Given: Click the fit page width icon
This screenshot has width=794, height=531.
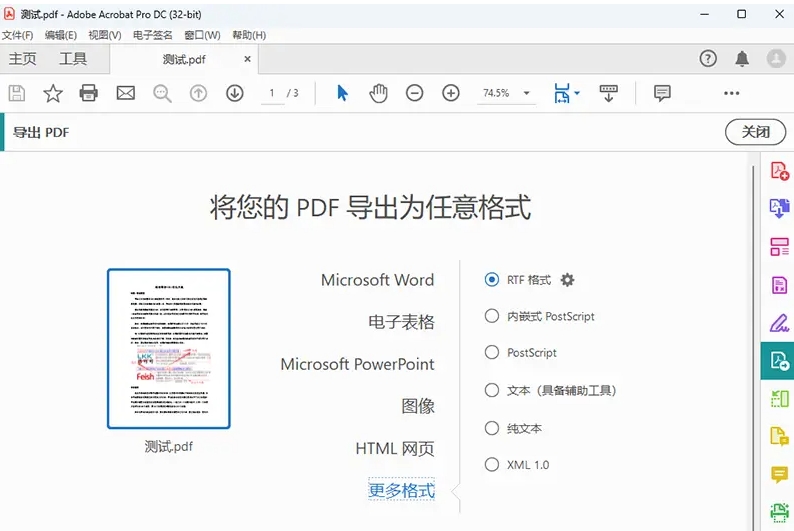Looking at the screenshot, I should pyautogui.click(x=562, y=93).
